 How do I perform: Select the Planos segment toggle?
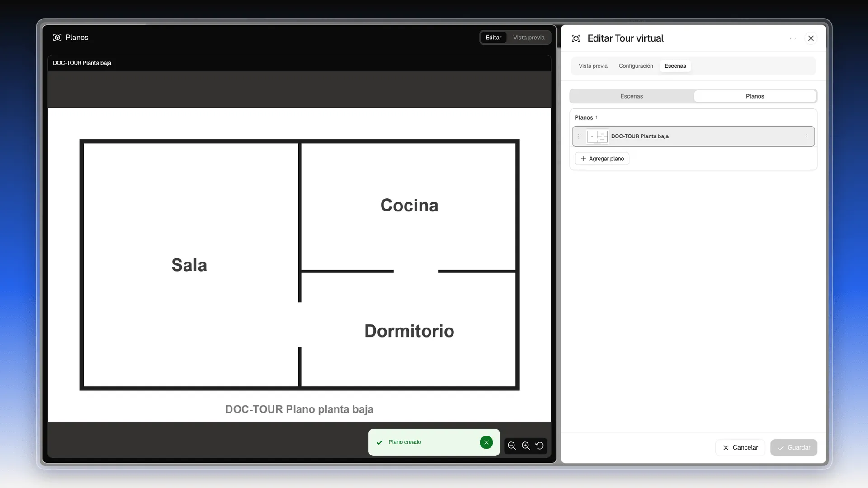pyautogui.click(x=755, y=96)
